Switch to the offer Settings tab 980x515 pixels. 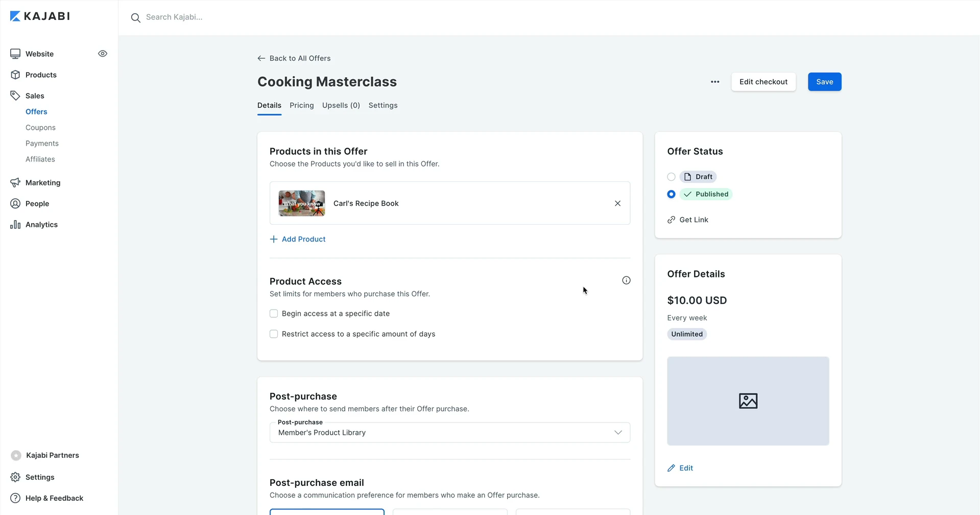(x=383, y=105)
